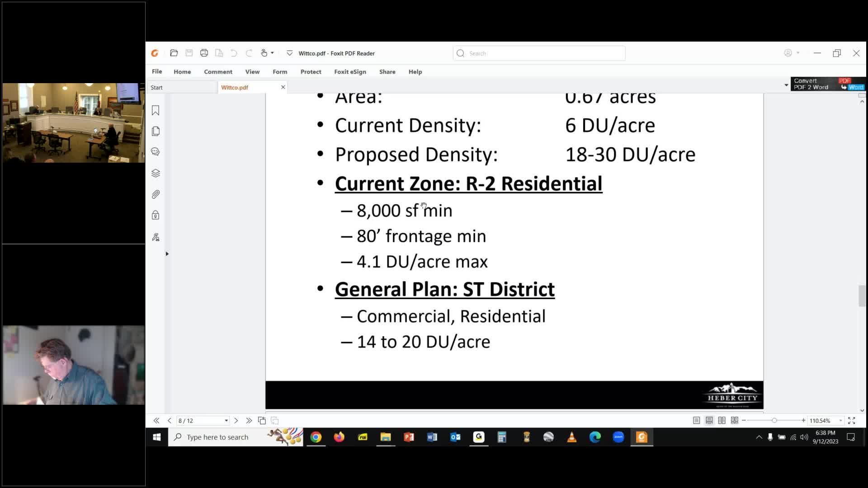Show the Comments panel

tap(156, 151)
